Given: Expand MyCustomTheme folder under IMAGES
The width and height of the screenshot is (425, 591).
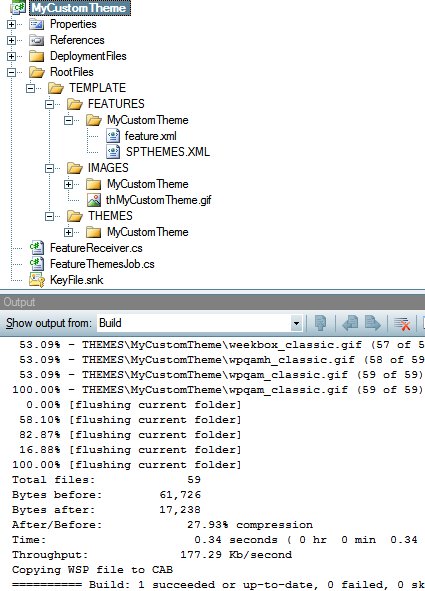Looking at the screenshot, I should click(x=68, y=184).
